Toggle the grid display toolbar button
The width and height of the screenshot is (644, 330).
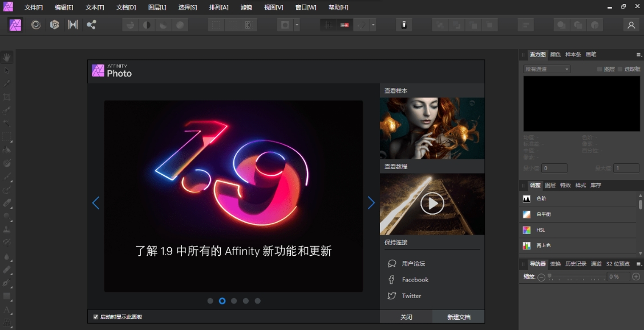click(329, 25)
